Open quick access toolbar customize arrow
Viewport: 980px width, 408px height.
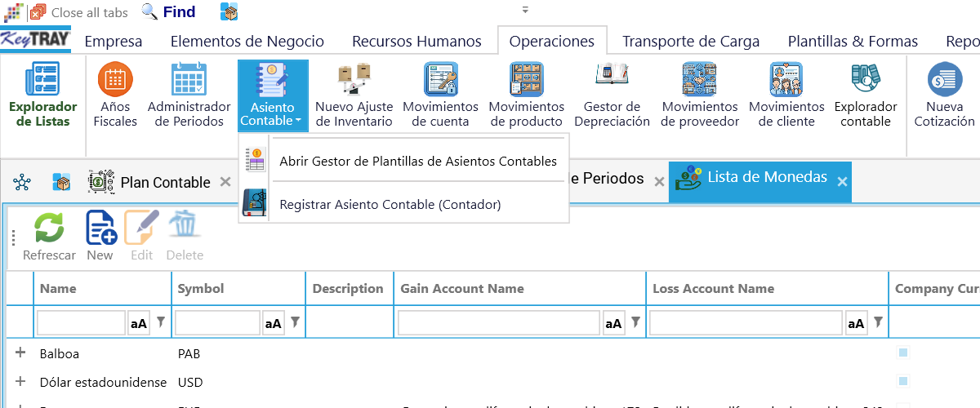pyautogui.click(x=525, y=11)
